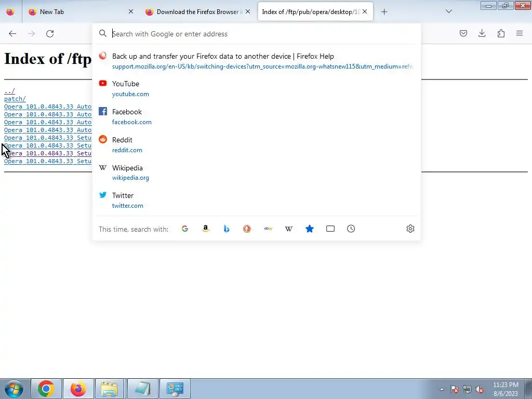Open Windows Explorer from the taskbar
Screen dimensions: 532x399
110,389
